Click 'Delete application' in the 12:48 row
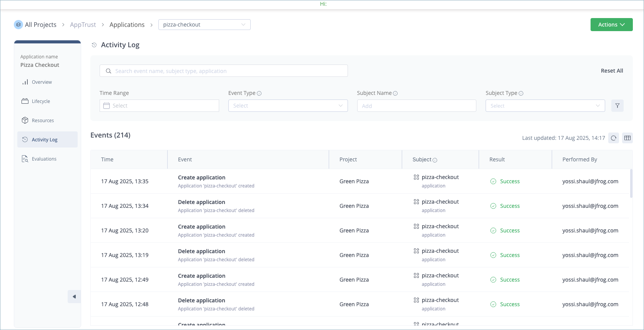Viewport: 644px width, 330px height. 201,300
